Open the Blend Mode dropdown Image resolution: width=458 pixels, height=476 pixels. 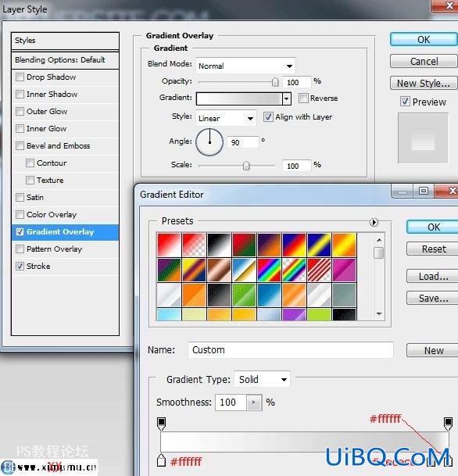(x=245, y=66)
